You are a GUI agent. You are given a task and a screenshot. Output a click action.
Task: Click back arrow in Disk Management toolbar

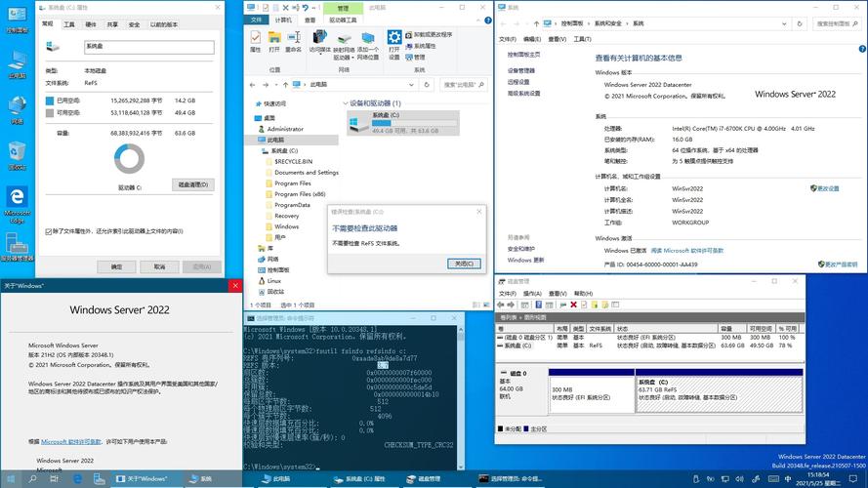click(501, 305)
